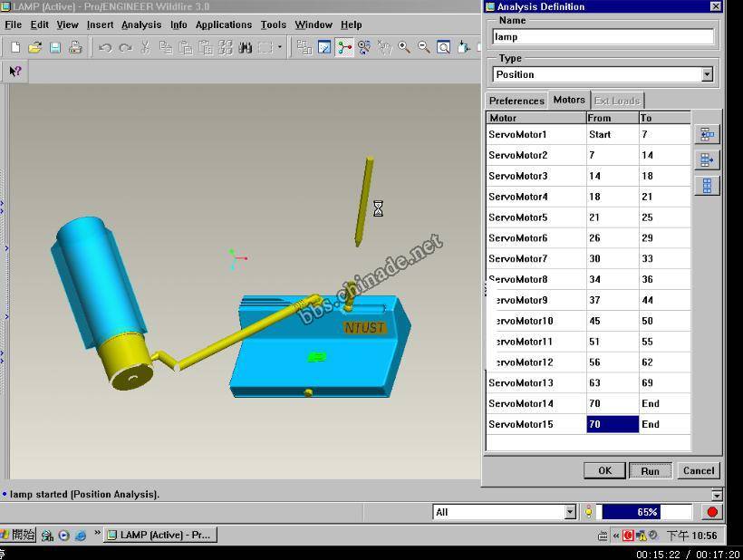
Task: Open the Insert menu
Action: click(x=100, y=24)
